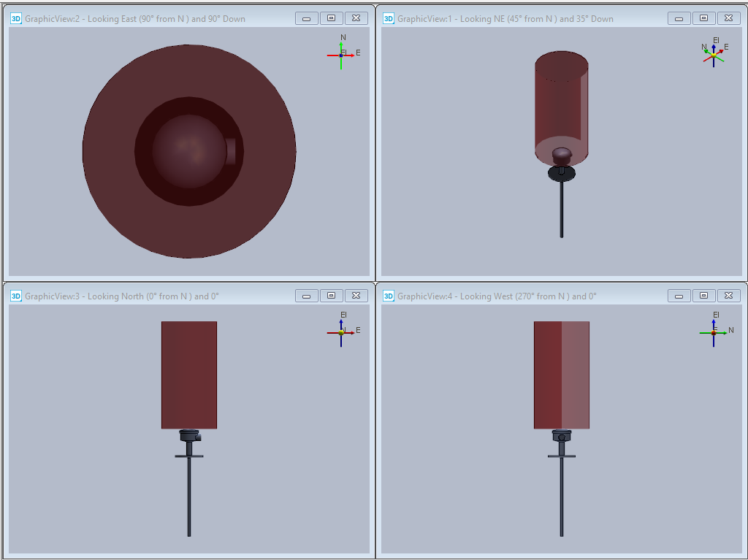Close the GraphicView:2 Looking East window
This screenshot has height=560, width=748.
click(x=356, y=18)
